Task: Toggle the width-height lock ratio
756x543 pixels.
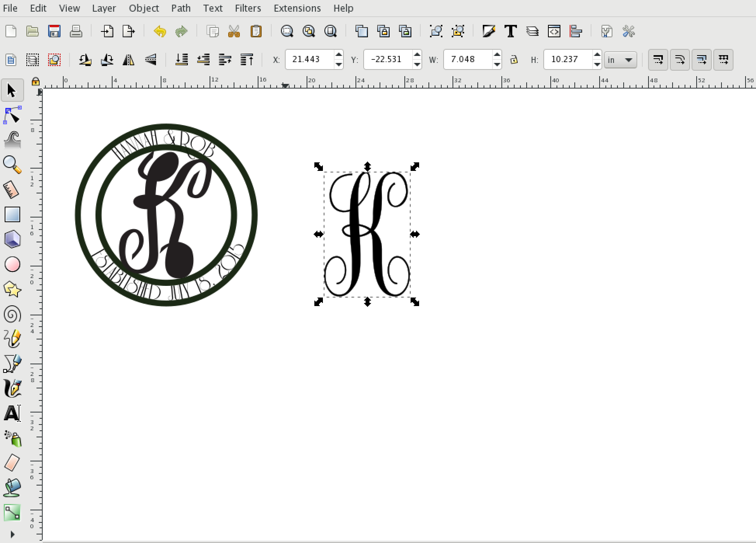Action: [515, 59]
